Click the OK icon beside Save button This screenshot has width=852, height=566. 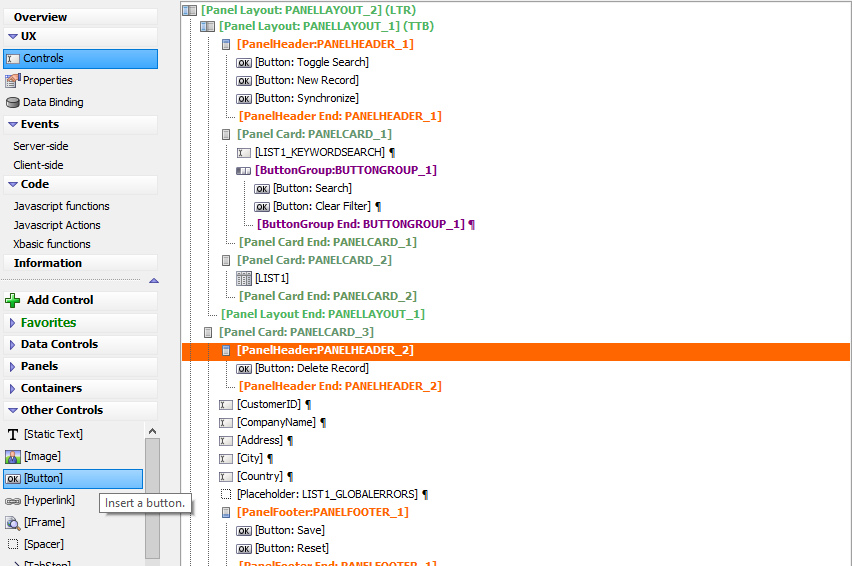coord(244,531)
